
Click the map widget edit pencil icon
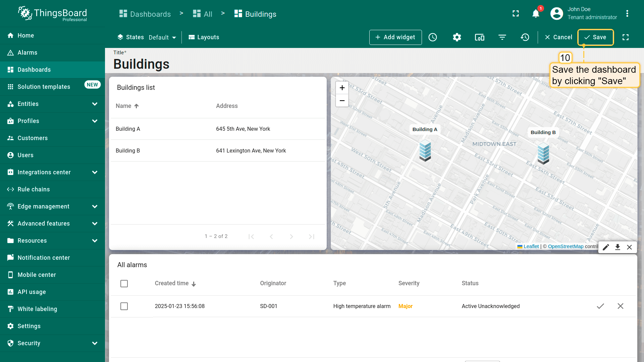(606, 247)
